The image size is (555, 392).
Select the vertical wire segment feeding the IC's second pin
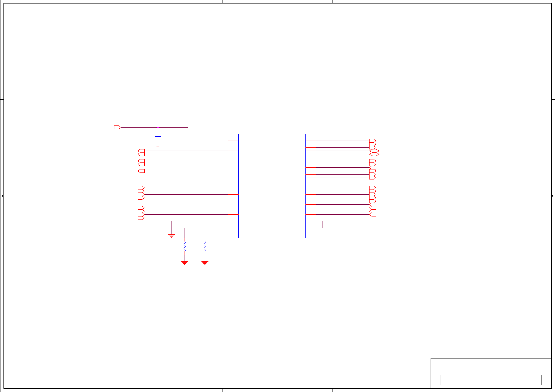click(x=188, y=136)
